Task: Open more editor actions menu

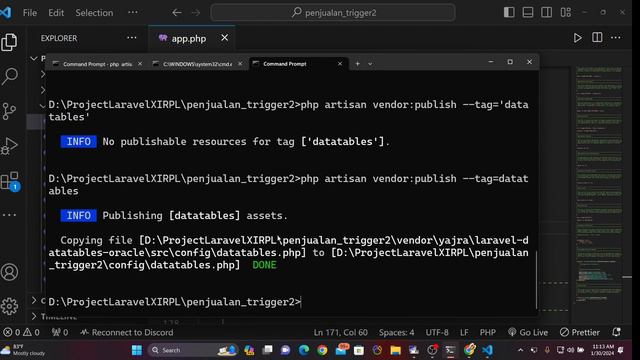Action: click(616, 38)
